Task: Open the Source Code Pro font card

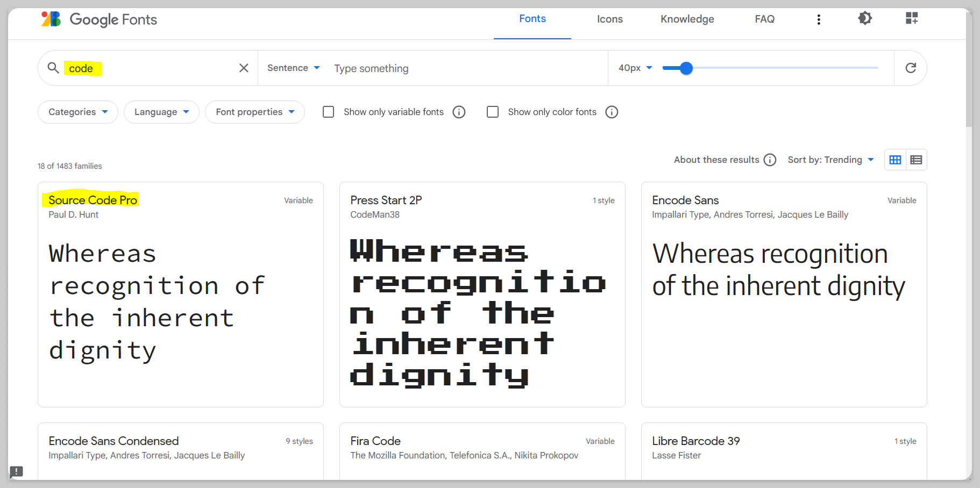Action: coord(181,295)
